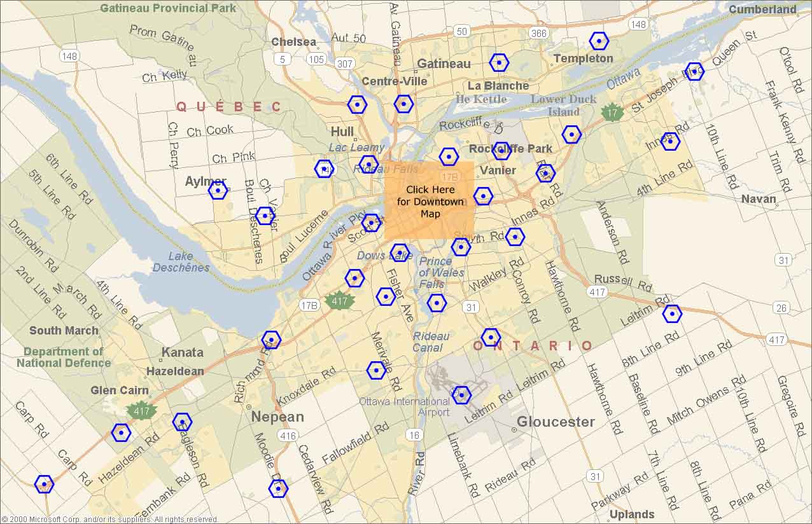Select the hexagon marker left of Rideau Falls label
Viewport: 812px width, 524px height.
click(324, 169)
